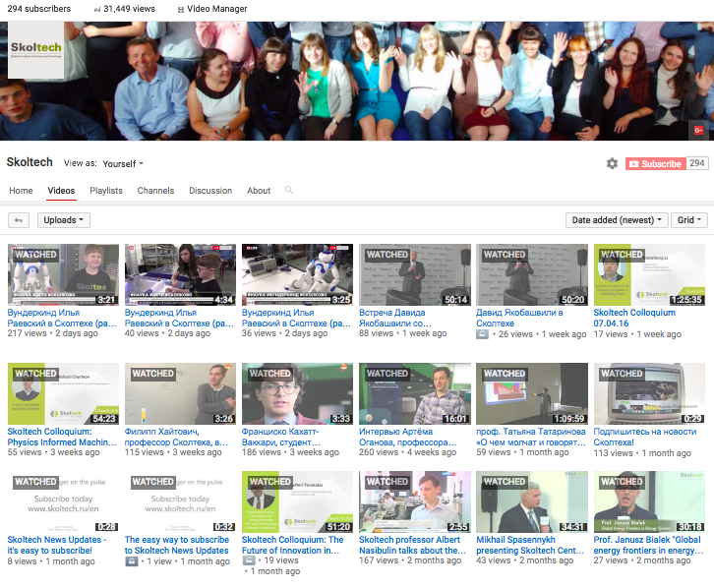Play the 34:31 Spasennykh video thumbnail

click(532, 501)
